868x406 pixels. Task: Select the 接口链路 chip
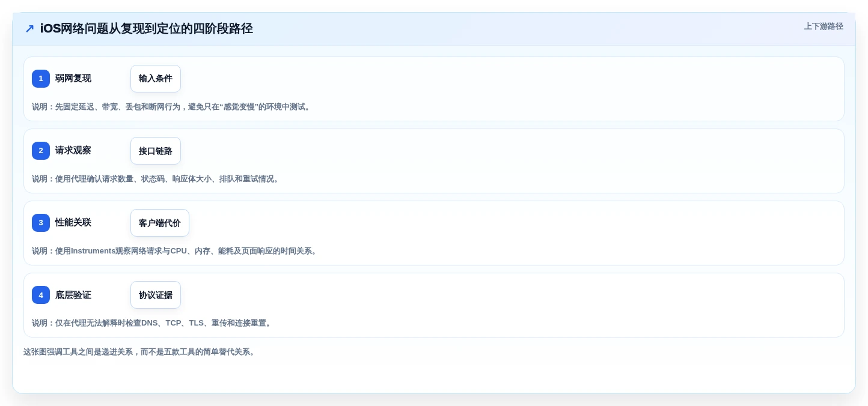[x=156, y=151]
